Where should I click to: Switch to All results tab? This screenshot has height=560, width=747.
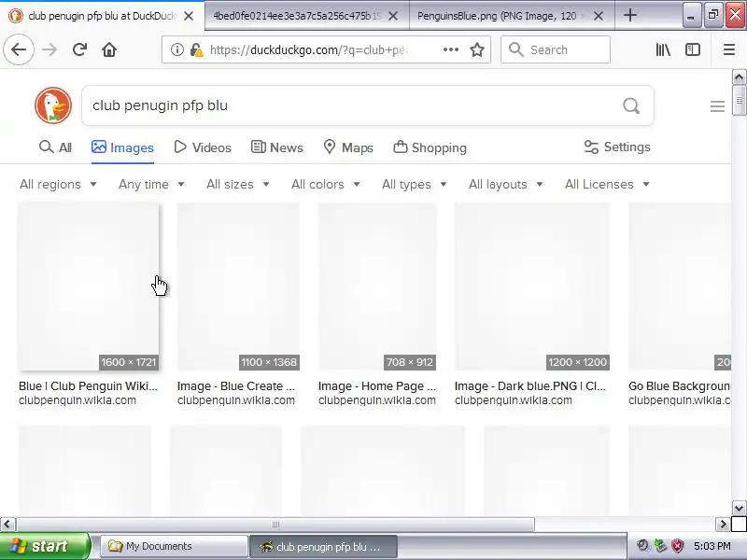[55, 147]
